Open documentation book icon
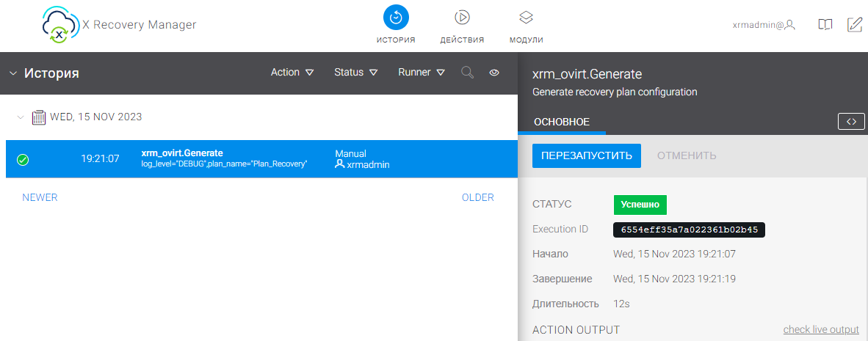The image size is (868, 341). tap(825, 25)
